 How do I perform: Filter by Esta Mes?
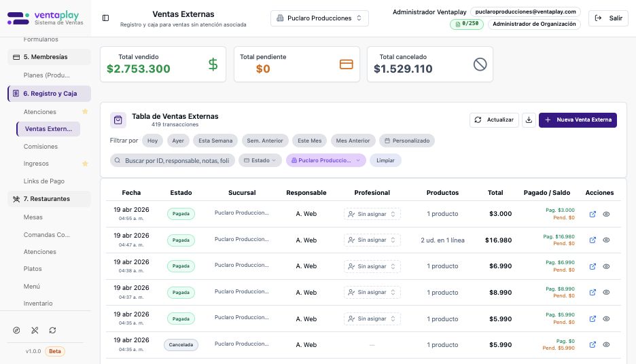coord(309,141)
